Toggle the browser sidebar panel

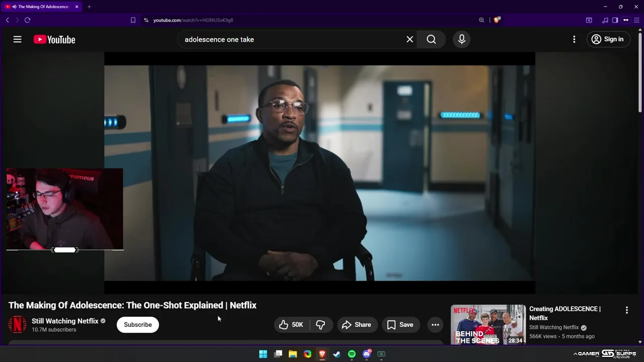(x=615, y=20)
